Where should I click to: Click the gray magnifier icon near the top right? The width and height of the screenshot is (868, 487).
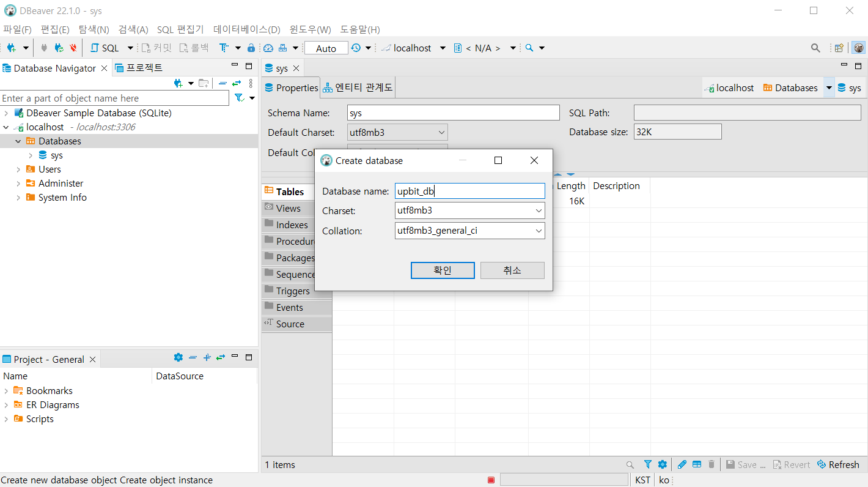click(x=815, y=48)
